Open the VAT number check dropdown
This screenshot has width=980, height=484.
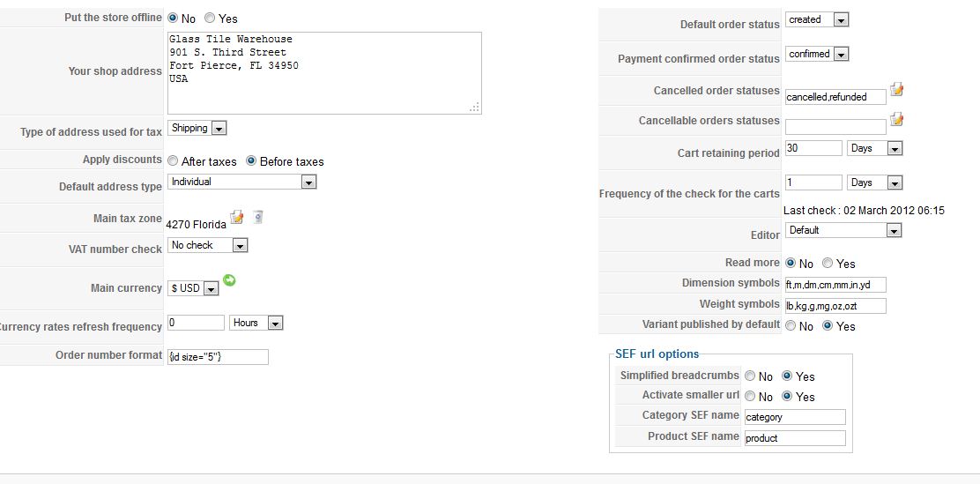pyautogui.click(x=240, y=246)
